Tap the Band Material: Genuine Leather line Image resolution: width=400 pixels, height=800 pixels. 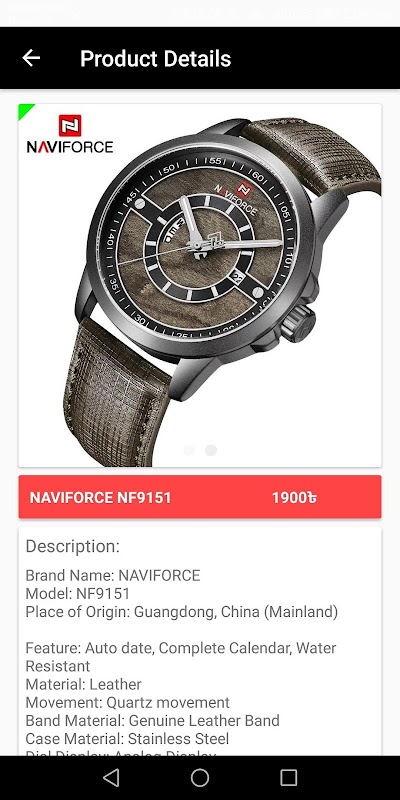tap(153, 720)
